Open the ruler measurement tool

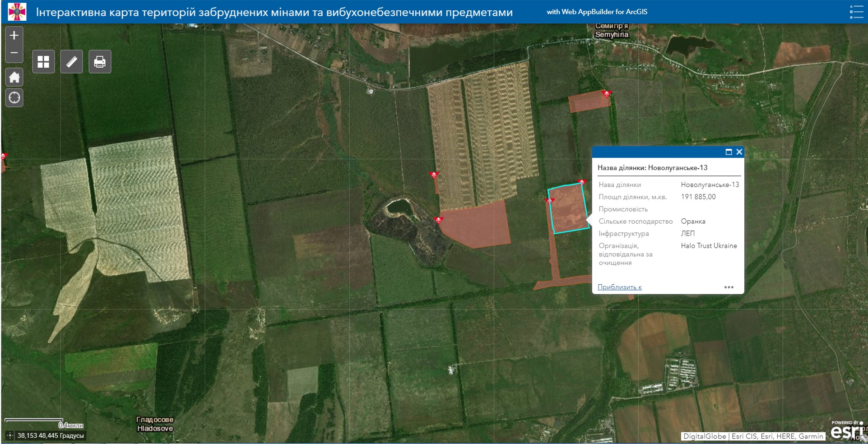point(71,62)
